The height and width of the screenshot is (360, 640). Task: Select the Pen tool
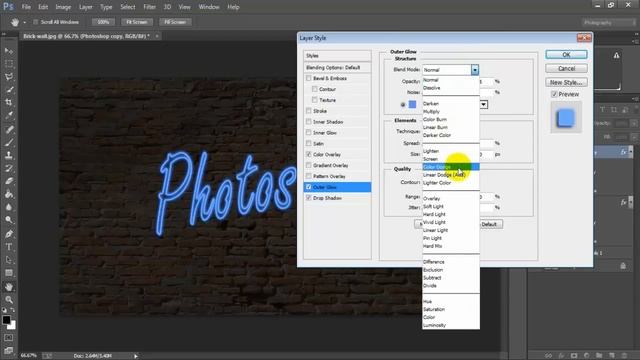pos(9,234)
